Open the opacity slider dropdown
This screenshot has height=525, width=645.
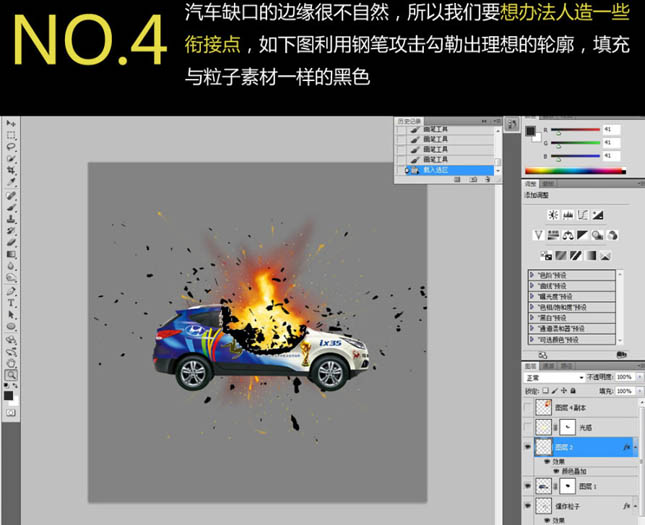tap(639, 377)
